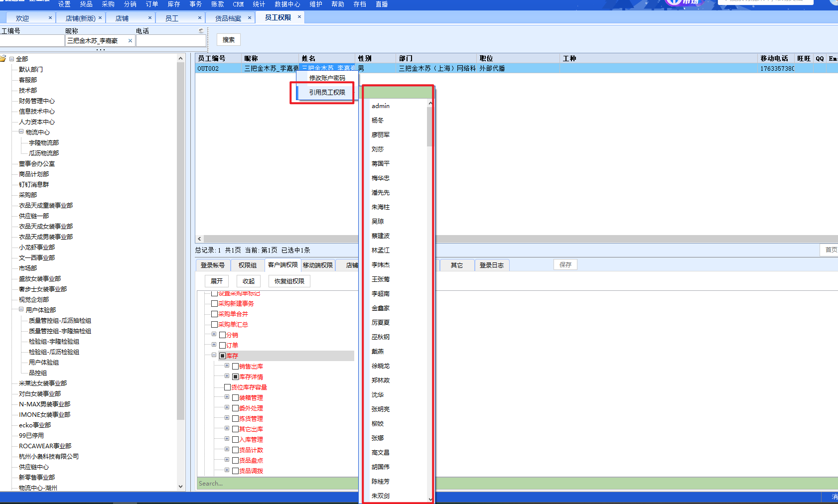Check the 采购新建事务 permission checkbox
The height and width of the screenshot is (504, 838).
pos(214,304)
